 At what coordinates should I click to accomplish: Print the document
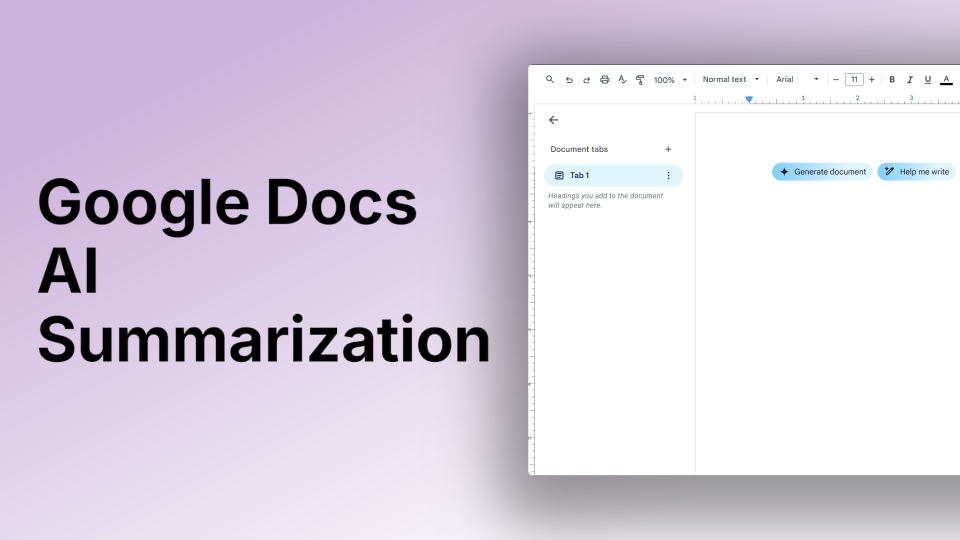pos(604,80)
